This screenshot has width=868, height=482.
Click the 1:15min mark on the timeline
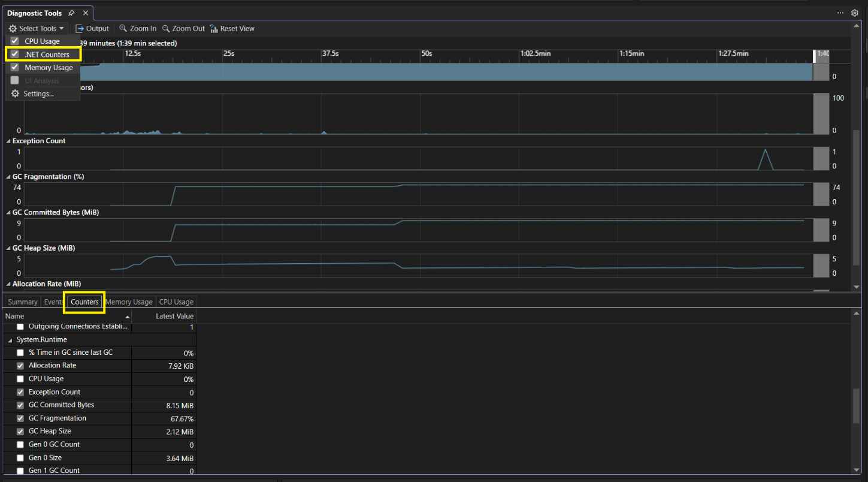[632, 53]
